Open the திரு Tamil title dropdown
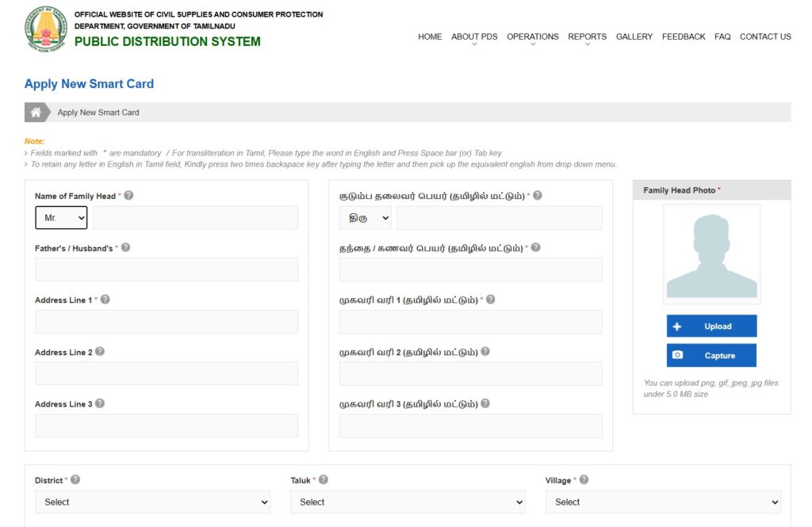812x527 pixels. 365,217
